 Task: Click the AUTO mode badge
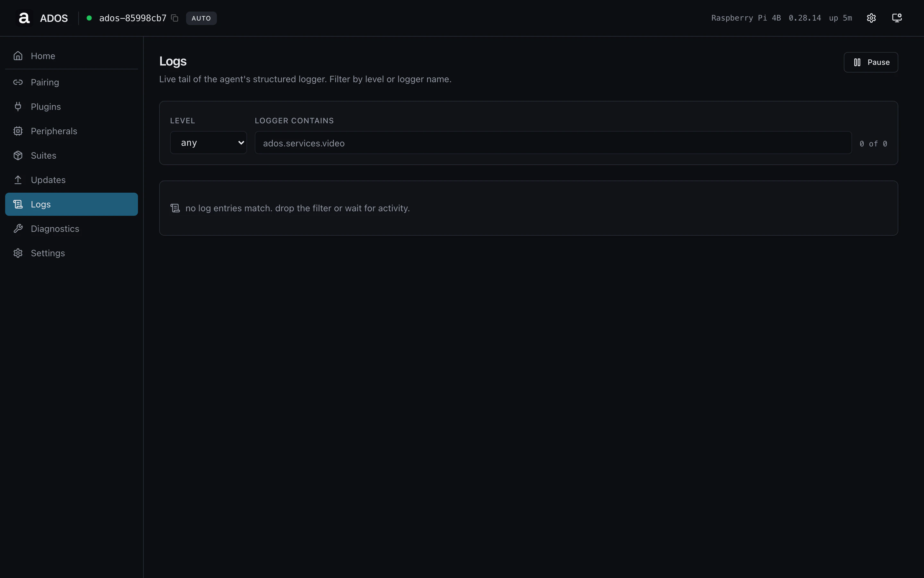201,18
